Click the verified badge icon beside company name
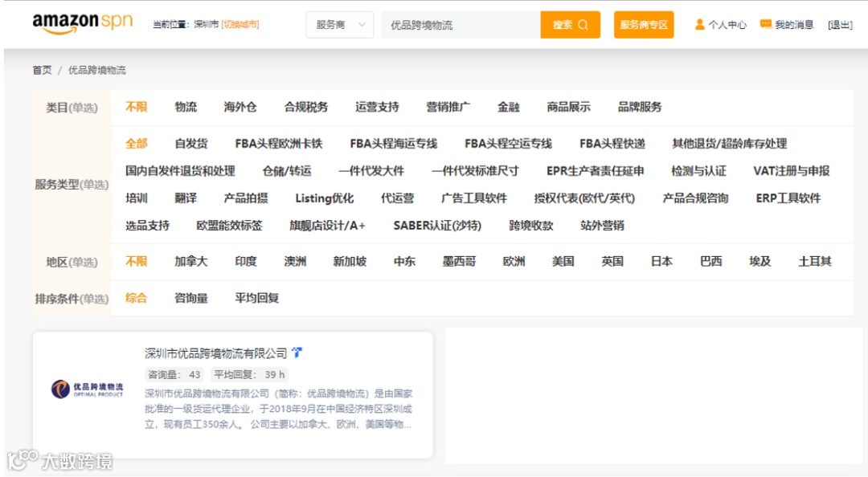 [297, 353]
